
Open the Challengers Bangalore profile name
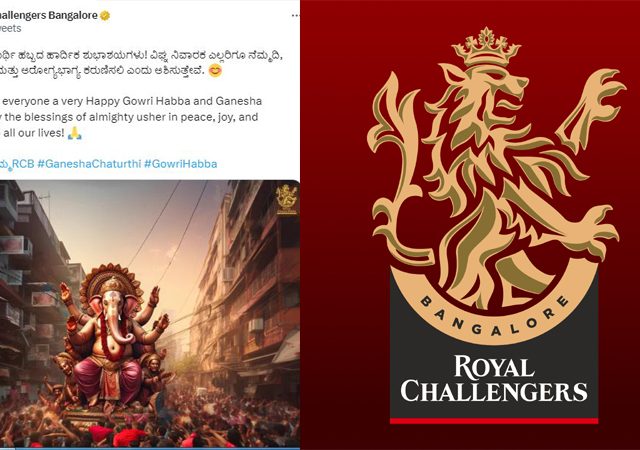point(49,16)
